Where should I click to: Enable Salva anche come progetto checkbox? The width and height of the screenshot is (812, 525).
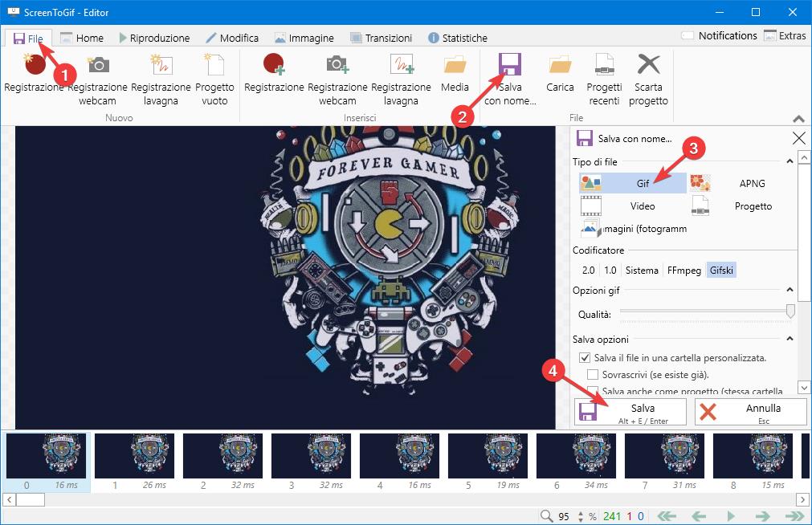(x=593, y=390)
